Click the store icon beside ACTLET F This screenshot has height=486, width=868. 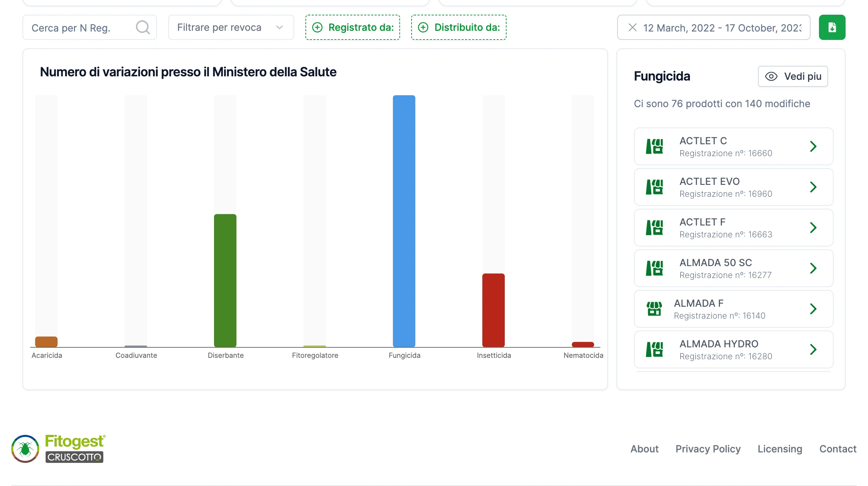coord(654,228)
